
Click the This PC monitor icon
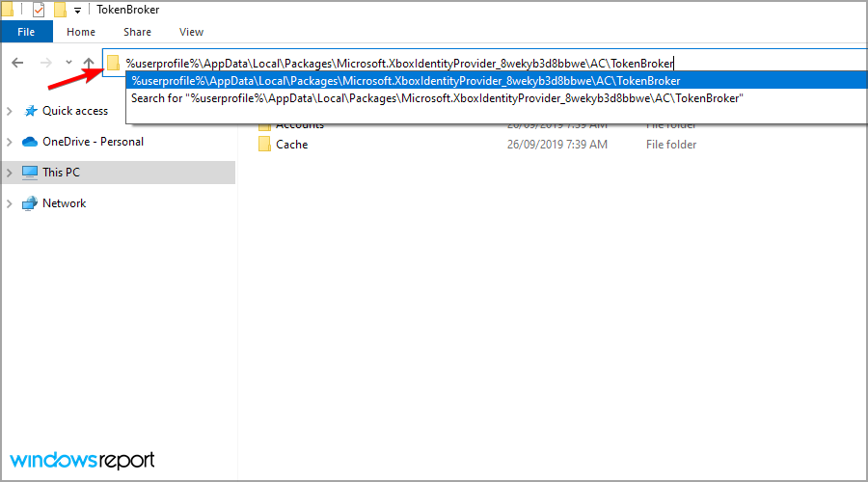click(x=30, y=173)
